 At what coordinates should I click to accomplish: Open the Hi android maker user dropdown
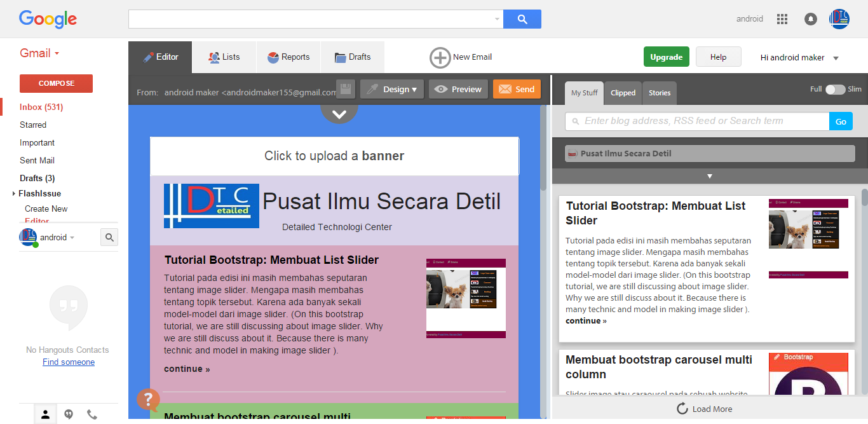pos(799,57)
